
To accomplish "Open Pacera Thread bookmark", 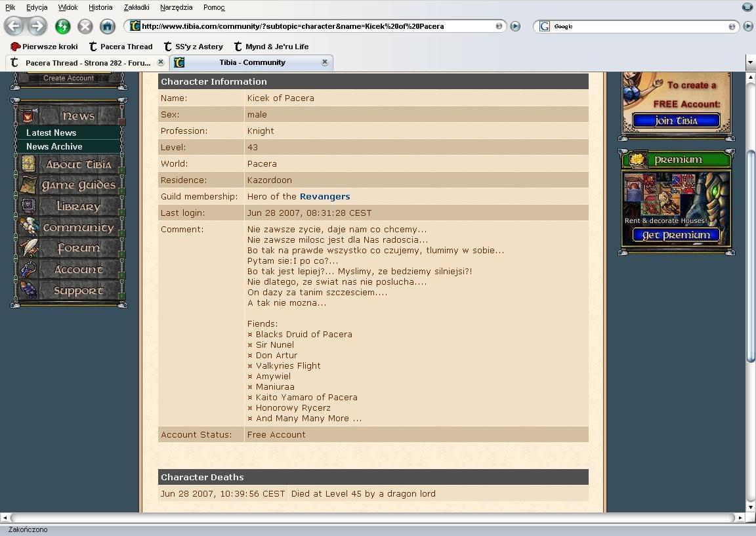I will point(121,47).
